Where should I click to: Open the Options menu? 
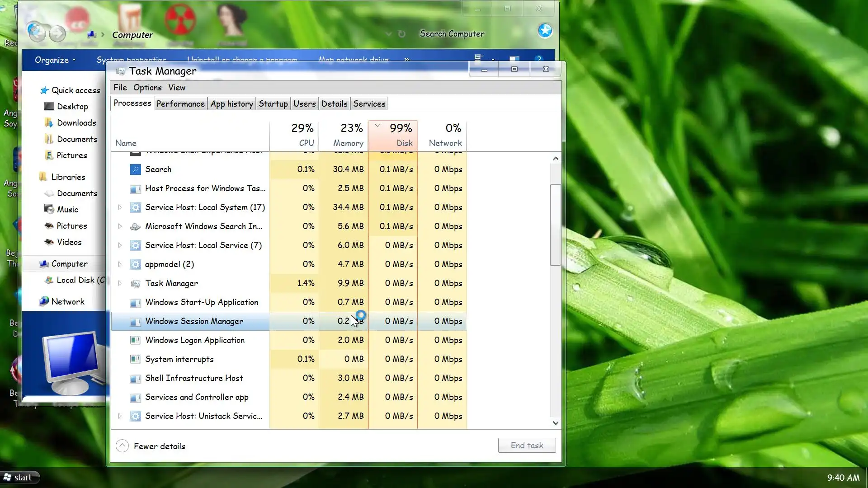pos(147,88)
